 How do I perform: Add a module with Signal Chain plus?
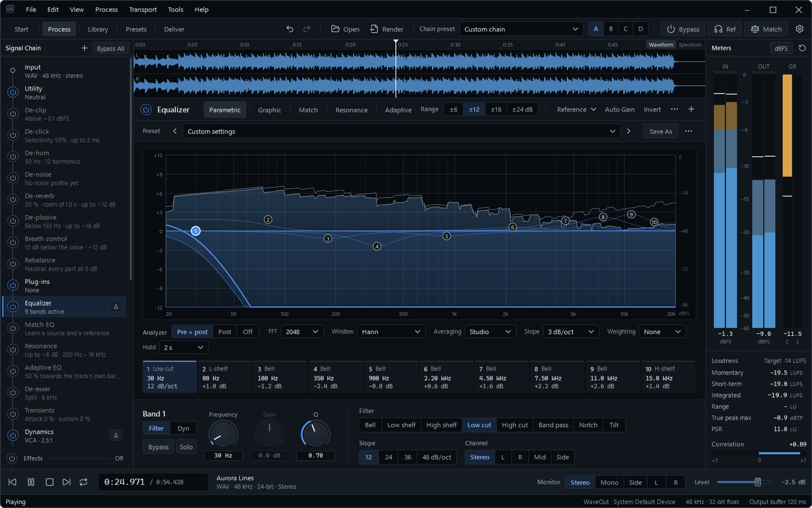tap(84, 48)
